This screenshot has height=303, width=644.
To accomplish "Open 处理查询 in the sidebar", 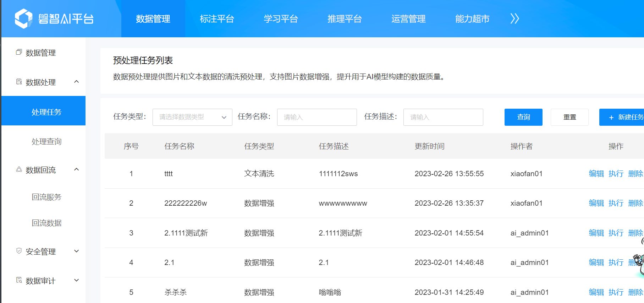I will 46,141.
